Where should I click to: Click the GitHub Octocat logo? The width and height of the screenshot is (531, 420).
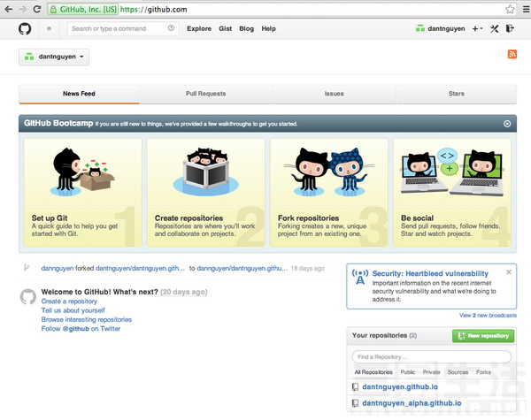[25, 29]
